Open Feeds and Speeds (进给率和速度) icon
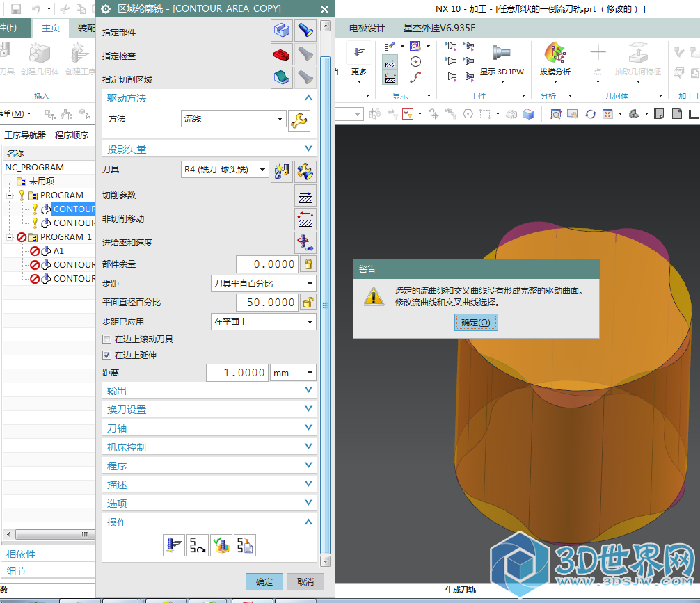The height and width of the screenshot is (603, 700). [x=305, y=242]
